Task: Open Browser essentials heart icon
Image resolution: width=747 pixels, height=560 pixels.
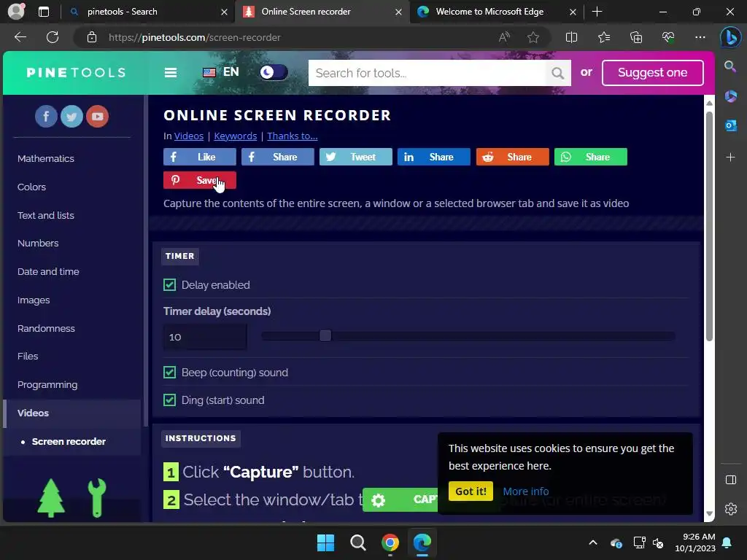Action: tap(668, 37)
